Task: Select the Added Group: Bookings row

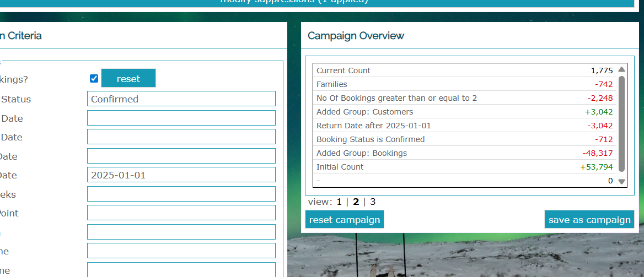Action: point(465,153)
